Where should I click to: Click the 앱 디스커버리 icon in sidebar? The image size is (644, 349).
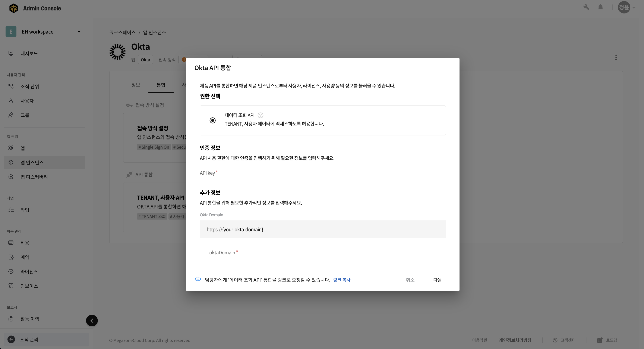click(11, 177)
